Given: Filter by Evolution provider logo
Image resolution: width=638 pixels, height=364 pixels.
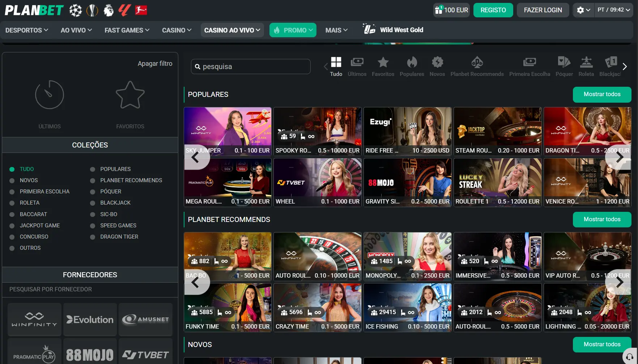Looking at the screenshot, I should click(x=90, y=320).
